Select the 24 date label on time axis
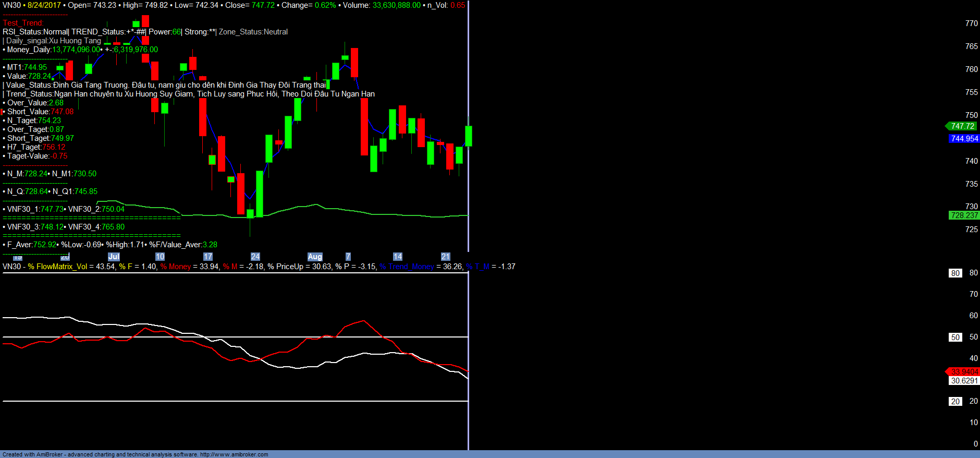This screenshot has width=980, height=458. coord(255,257)
